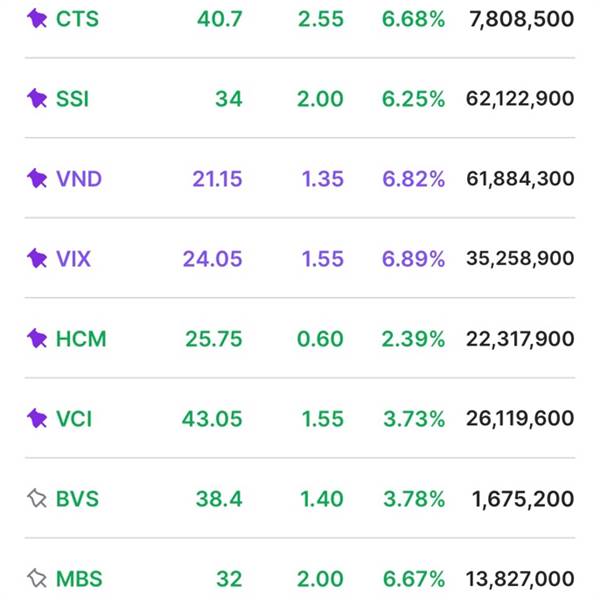Select CTS volume 7,808,500
Image resolution: width=600 pixels, height=600 pixels.
click(x=521, y=18)
